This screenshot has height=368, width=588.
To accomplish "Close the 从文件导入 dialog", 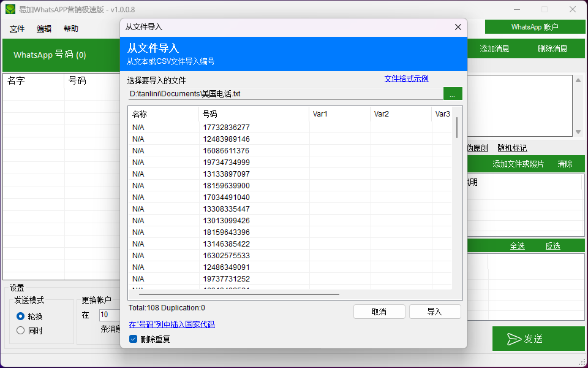I will [x=458, y=27].
